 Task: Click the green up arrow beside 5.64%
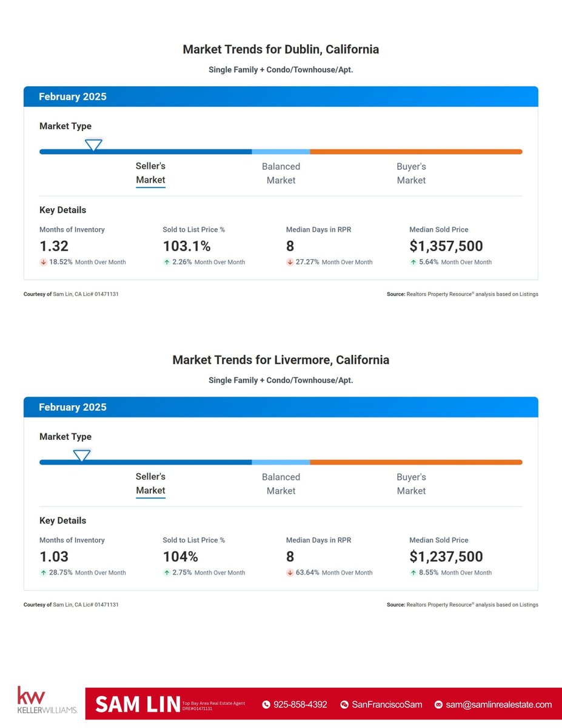click(x=413, y=262)
